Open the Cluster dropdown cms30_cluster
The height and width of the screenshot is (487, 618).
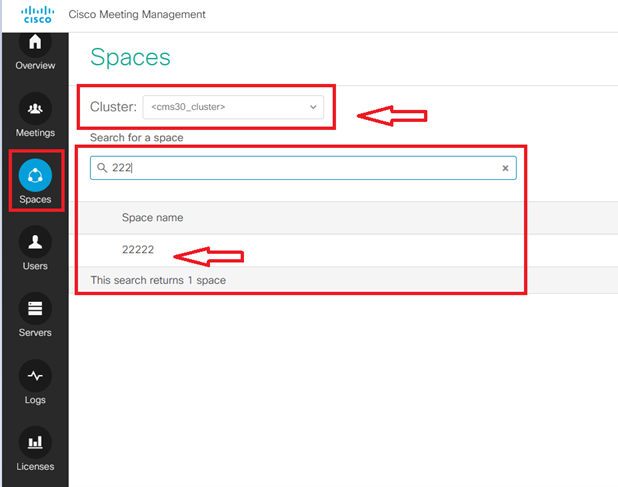(233, 107)
